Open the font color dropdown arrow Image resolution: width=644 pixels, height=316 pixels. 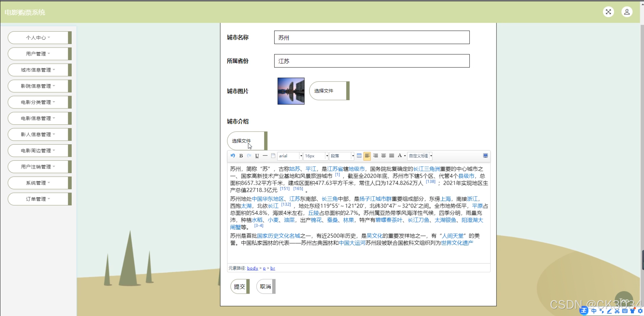pos(405,156)
